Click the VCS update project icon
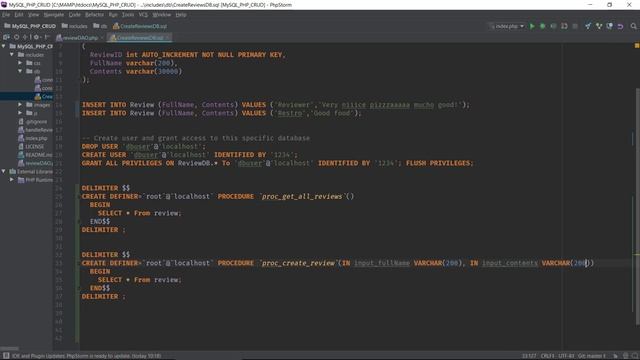The height and width of the screenshot is (360, 640). tap(588, 26)
